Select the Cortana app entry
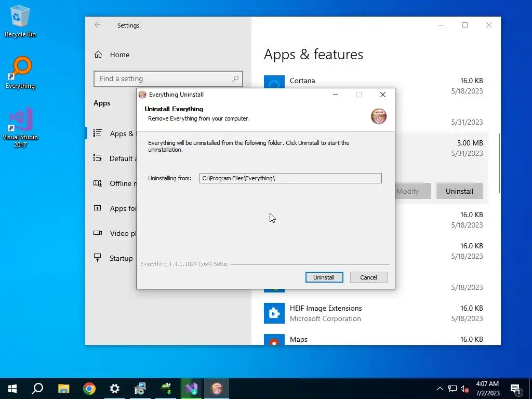 click(373, 82)
